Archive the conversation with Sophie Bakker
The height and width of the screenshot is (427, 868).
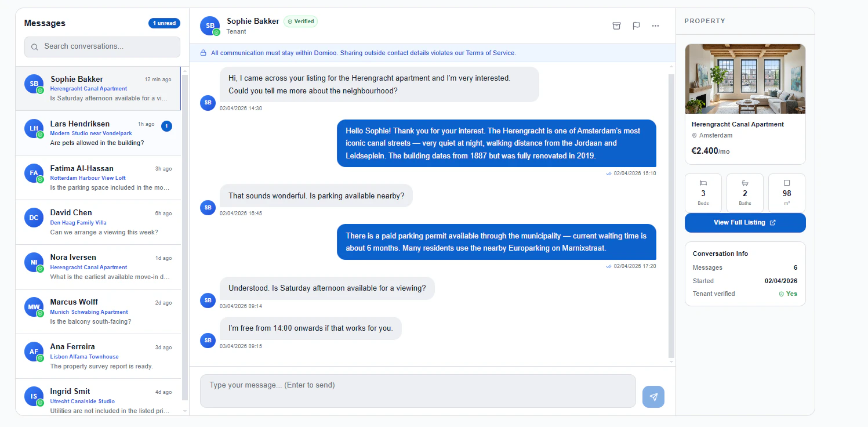pyautogui.click(x=616, y=26)
